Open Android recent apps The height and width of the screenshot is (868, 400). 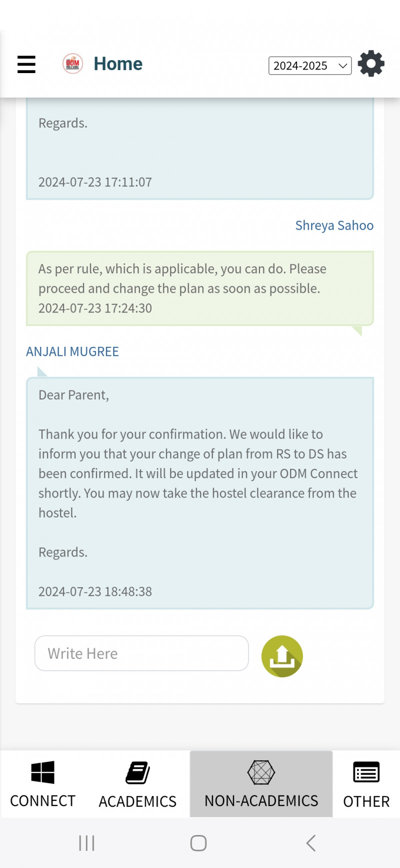pos(86,843)
